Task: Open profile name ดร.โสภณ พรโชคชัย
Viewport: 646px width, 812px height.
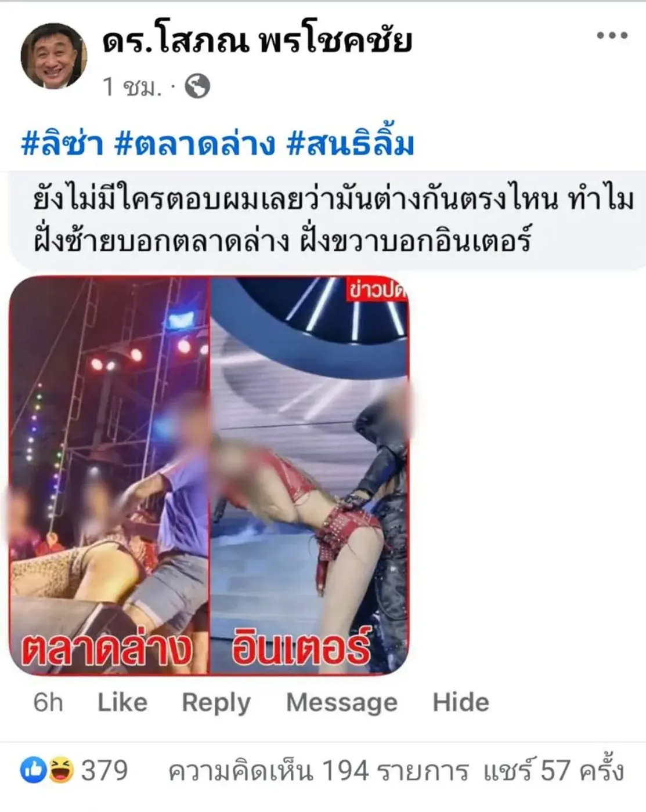Action: point(257,42)
